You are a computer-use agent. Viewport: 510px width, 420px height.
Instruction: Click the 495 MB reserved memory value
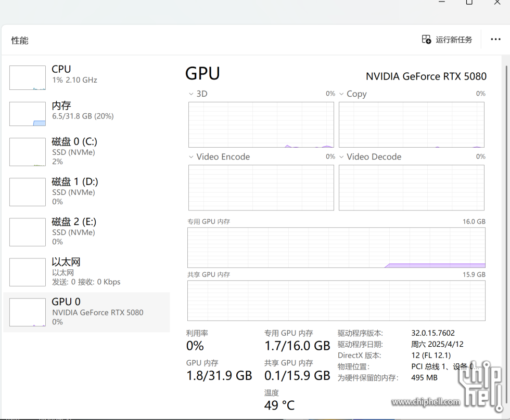424,377
